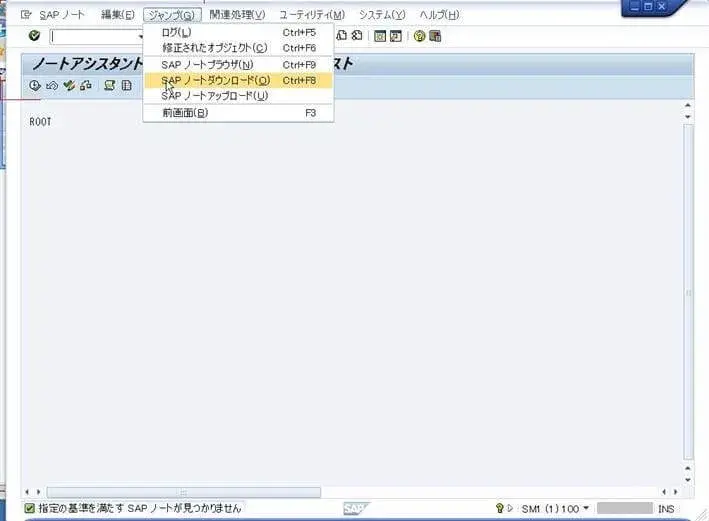This screenshot has width=709, height=521.
Task: Click the last page icon beside menu
Action: [x=357, y=35]
